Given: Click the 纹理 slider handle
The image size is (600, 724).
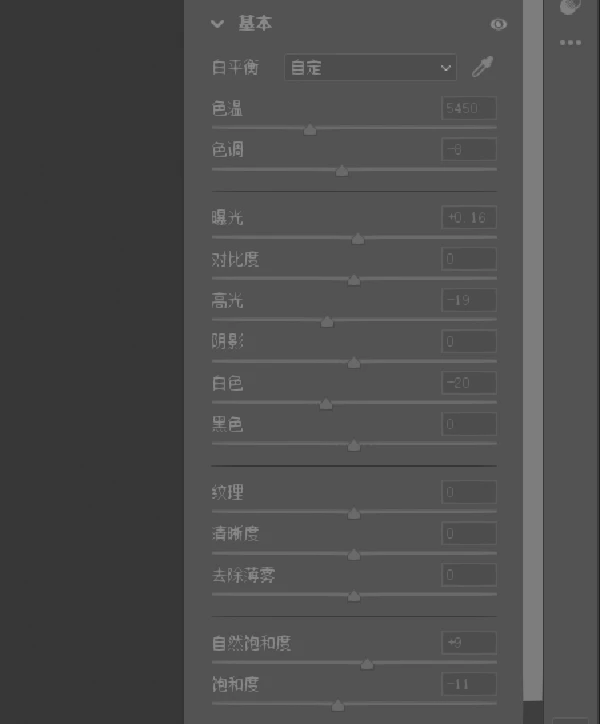Looking at the screenshot, I should (x=354, y=513).
